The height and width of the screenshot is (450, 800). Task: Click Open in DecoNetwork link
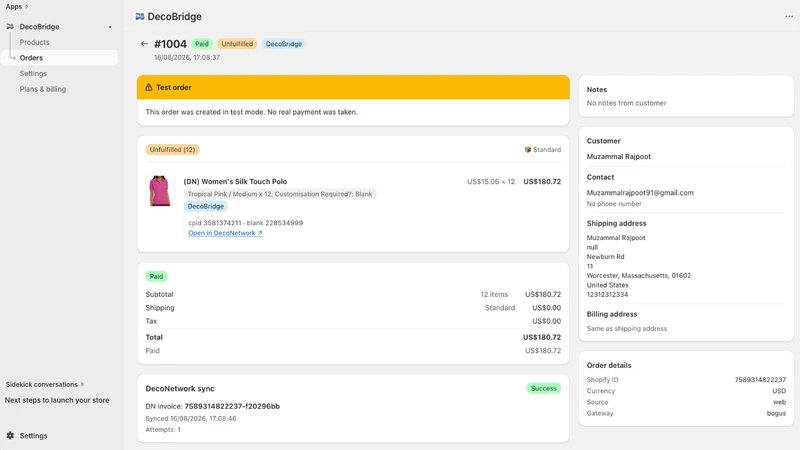point(225,233)
